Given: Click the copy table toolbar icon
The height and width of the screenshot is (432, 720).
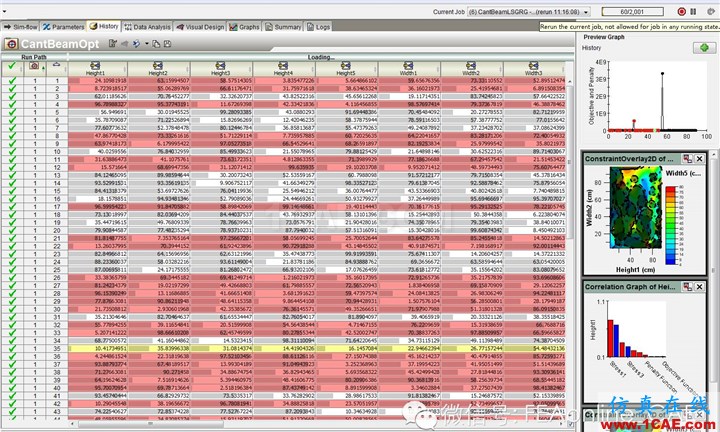Looking at the screenshot, I should click(x=156, y=44).
